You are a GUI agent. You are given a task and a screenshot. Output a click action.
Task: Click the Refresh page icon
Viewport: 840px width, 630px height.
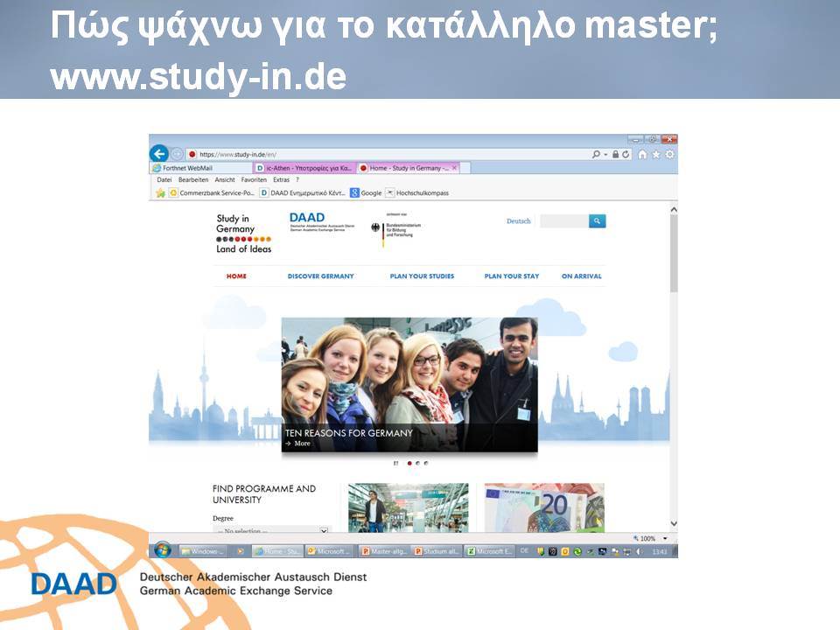(x=625, y=154)
